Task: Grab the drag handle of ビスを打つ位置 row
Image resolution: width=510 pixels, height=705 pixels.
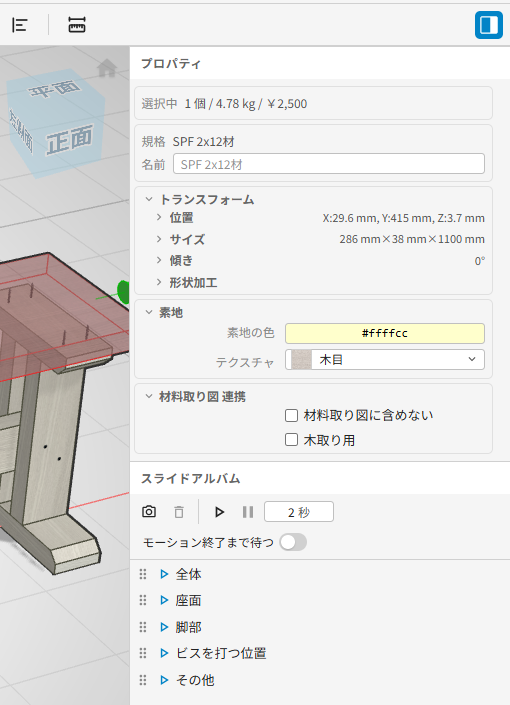Action: (x=143, y=653)
